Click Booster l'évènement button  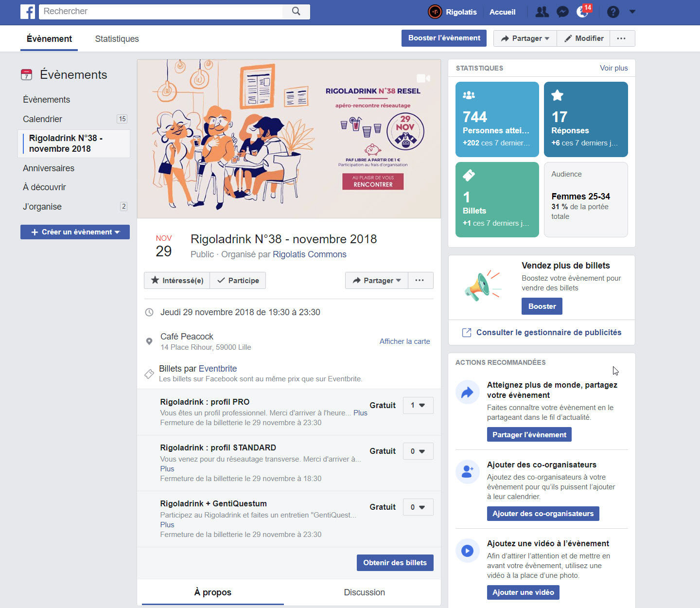click(444, 38)
